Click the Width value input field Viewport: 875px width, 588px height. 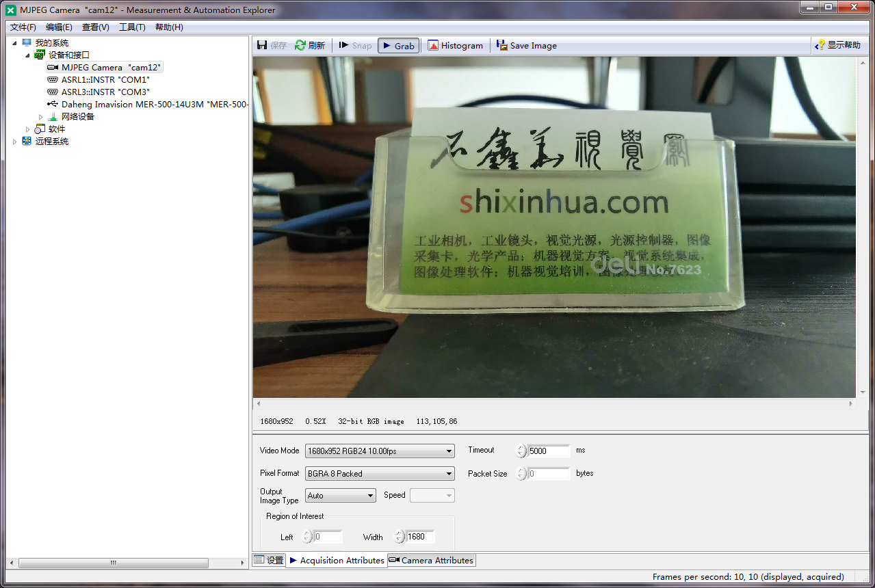click(x=420, y=537)
